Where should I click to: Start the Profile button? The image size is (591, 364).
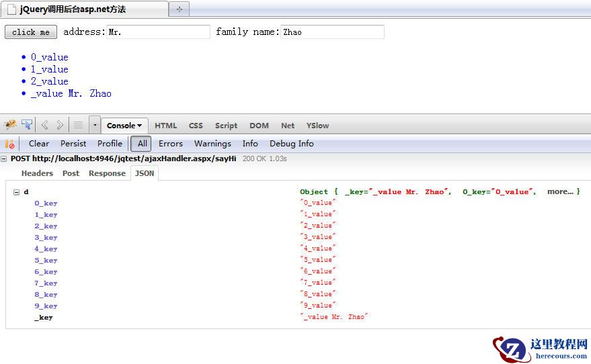tap(110, 144)
